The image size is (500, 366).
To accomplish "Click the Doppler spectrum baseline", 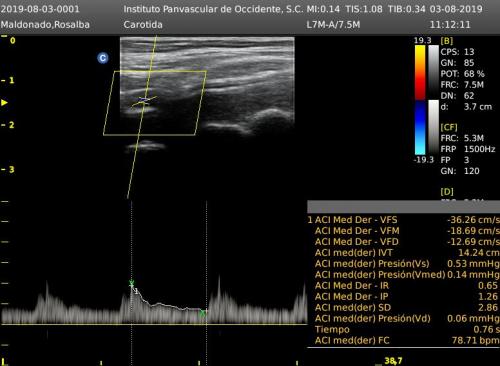I will click(x=154, y=324).
